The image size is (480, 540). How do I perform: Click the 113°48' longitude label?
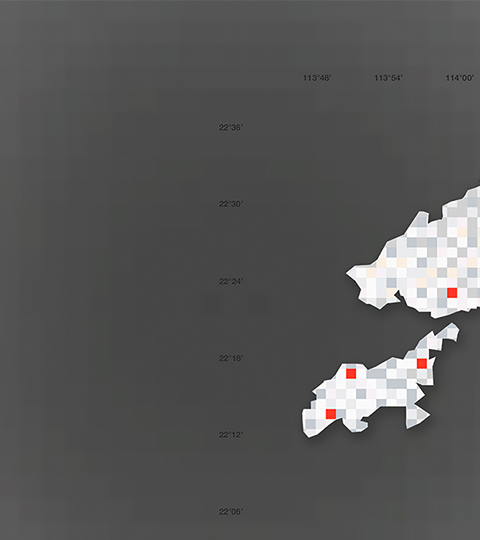(317, 78)
